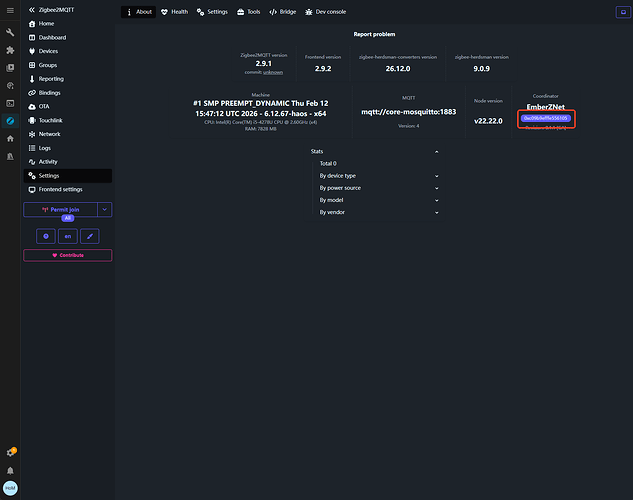Open the terminal icon in the sidebar
Image resolution: width=633 pixels, height=500 pixels.
pyautogui.click(x=10, y=103)
